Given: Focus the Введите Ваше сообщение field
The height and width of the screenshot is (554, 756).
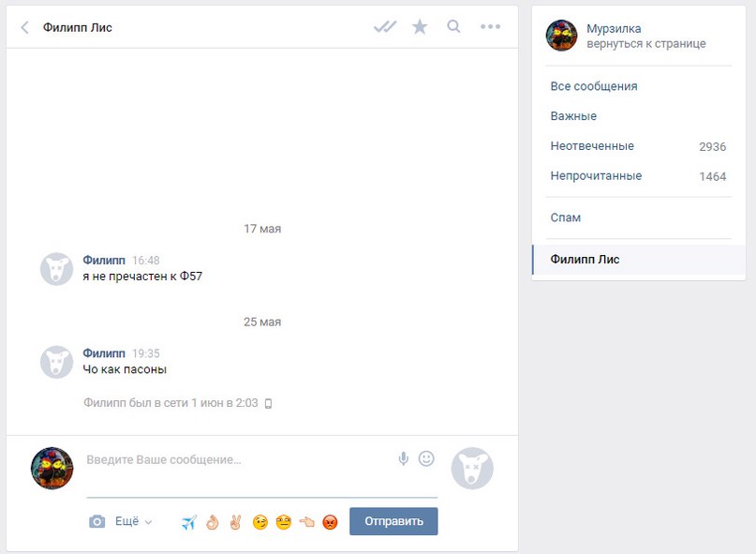Looking at the screenshot, I should point(239,460).
